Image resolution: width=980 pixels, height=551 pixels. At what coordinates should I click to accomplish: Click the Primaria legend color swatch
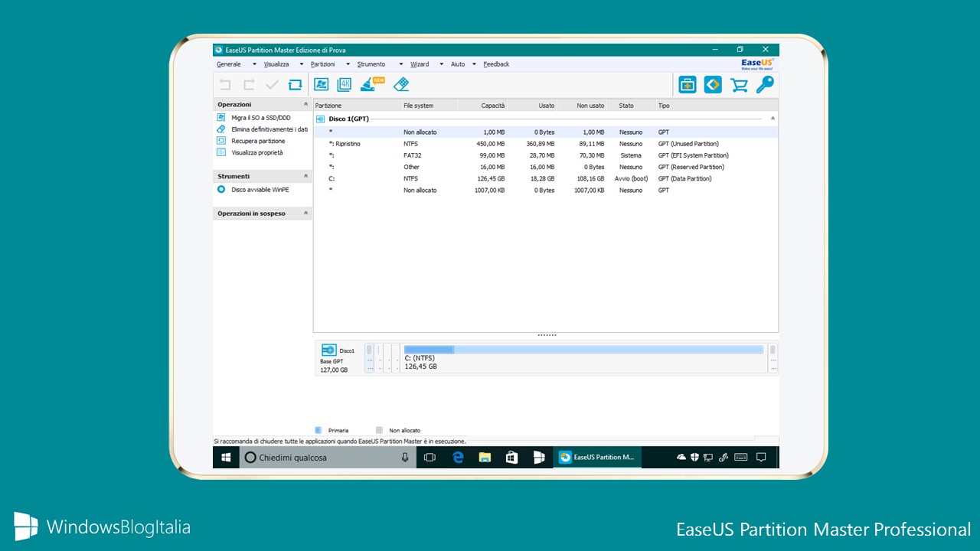[x=318, y=430]
